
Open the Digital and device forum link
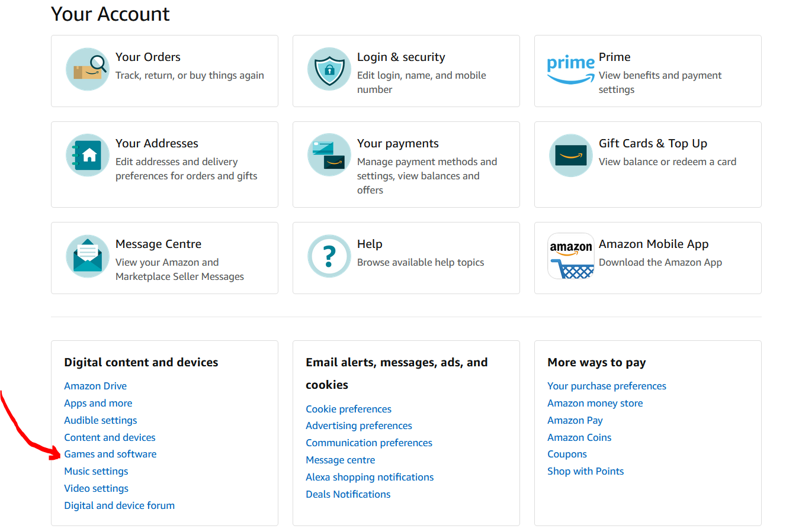point(119,505)
